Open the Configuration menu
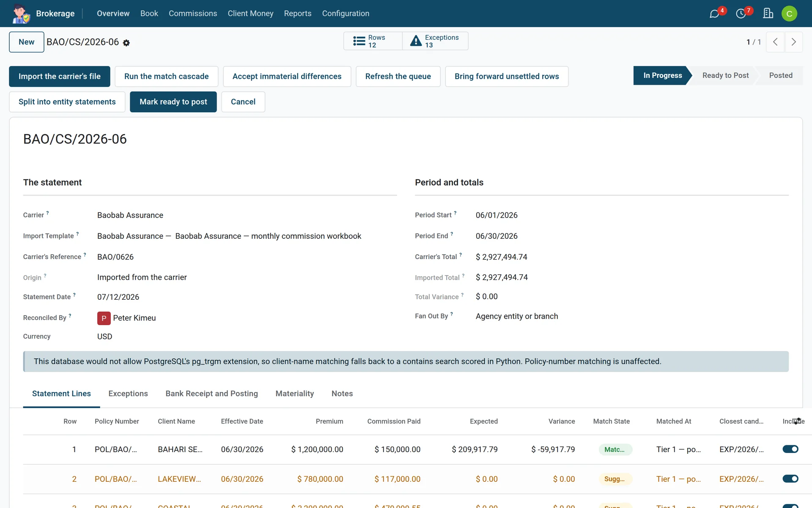Screen dimensions: 812x508 346,14
